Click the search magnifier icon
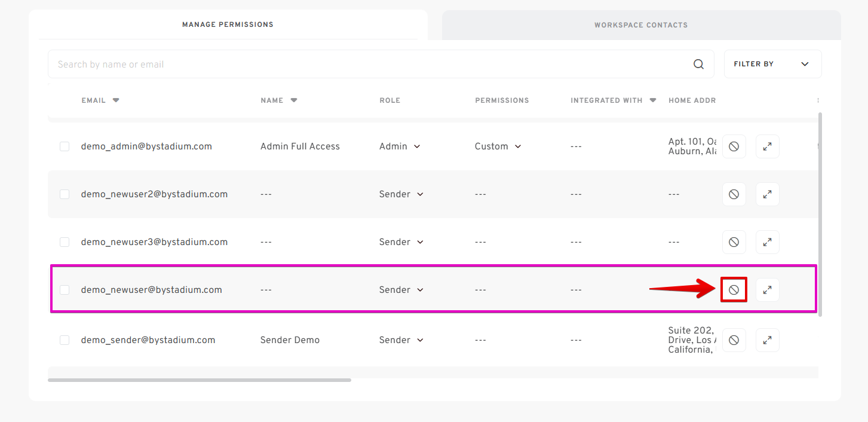Screen dimensions: 868x422 (x=698, y=65)
